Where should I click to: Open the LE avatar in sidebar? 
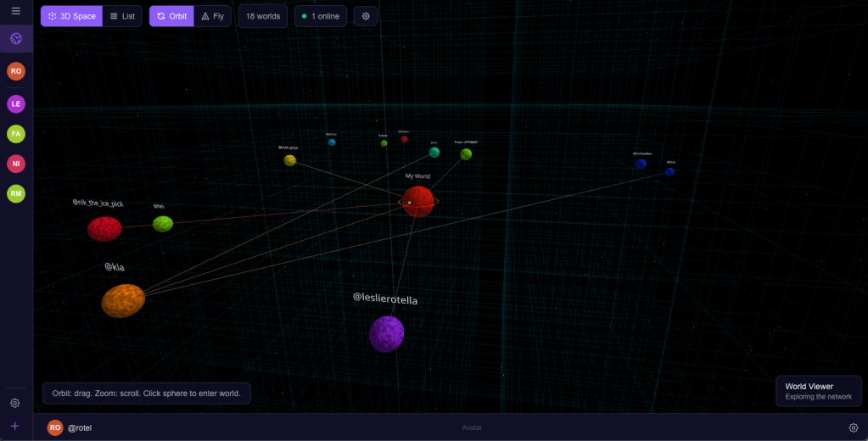[x=16, y=104]
